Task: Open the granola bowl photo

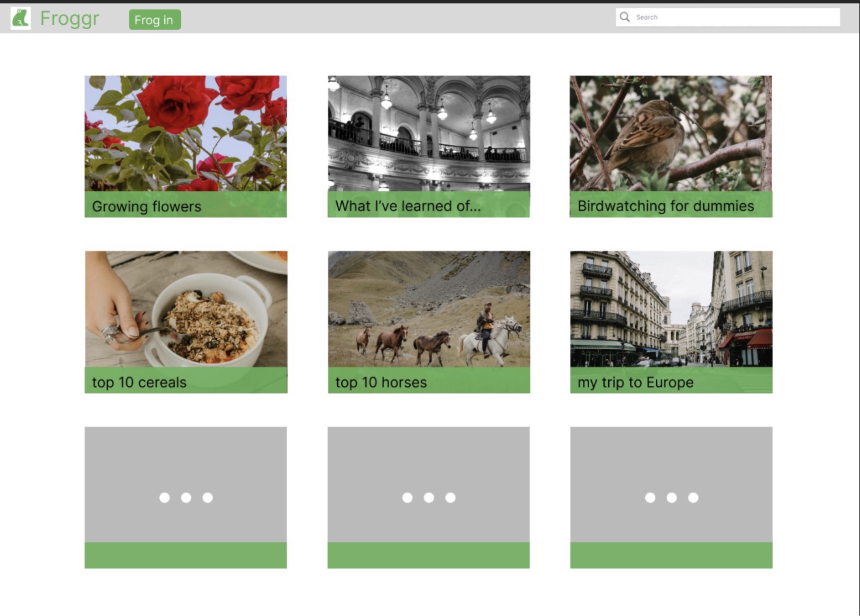Action: pos(186,309)
